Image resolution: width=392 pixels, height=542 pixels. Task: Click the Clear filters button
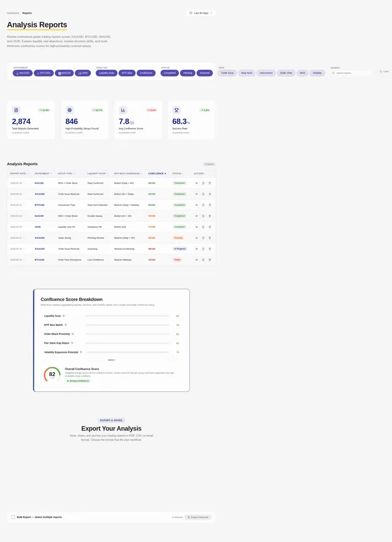pos(384,72)
